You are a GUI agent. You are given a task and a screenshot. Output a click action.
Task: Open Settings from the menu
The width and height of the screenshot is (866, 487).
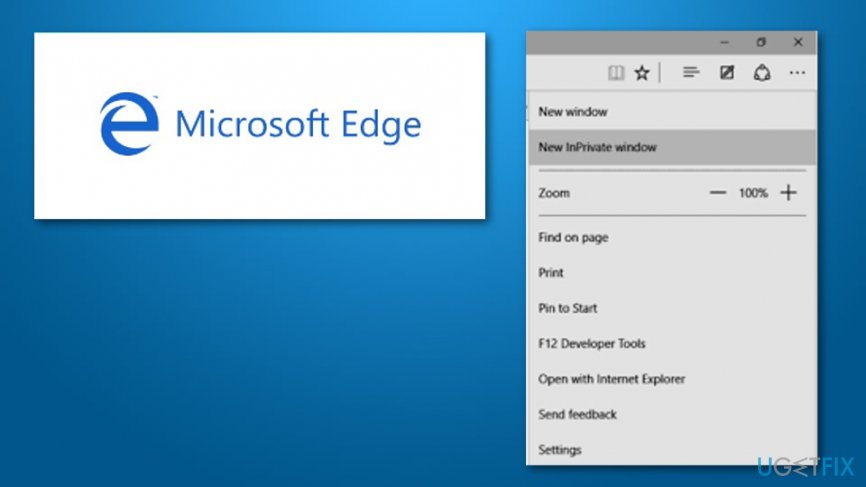click(672, 449)
